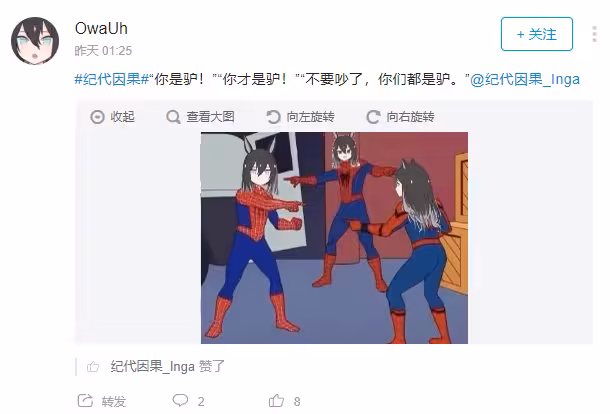
Task: Open comments via speech bubble icon
Action: coord(180,400)
